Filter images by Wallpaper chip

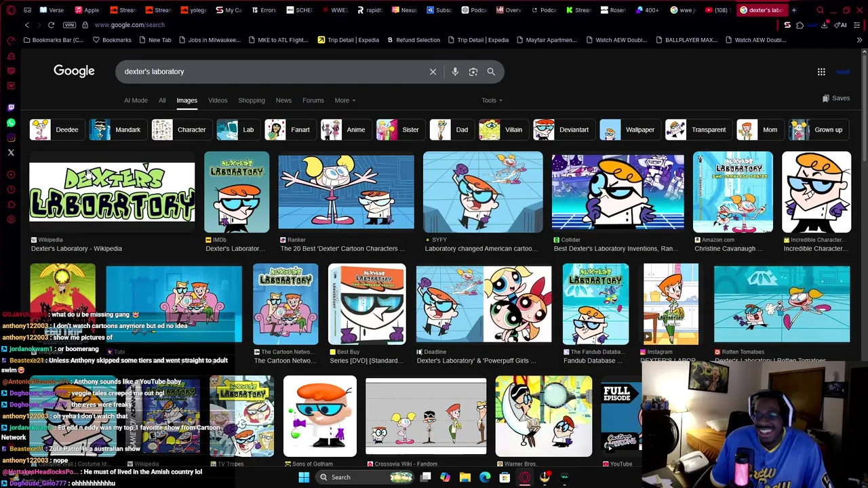629,129
